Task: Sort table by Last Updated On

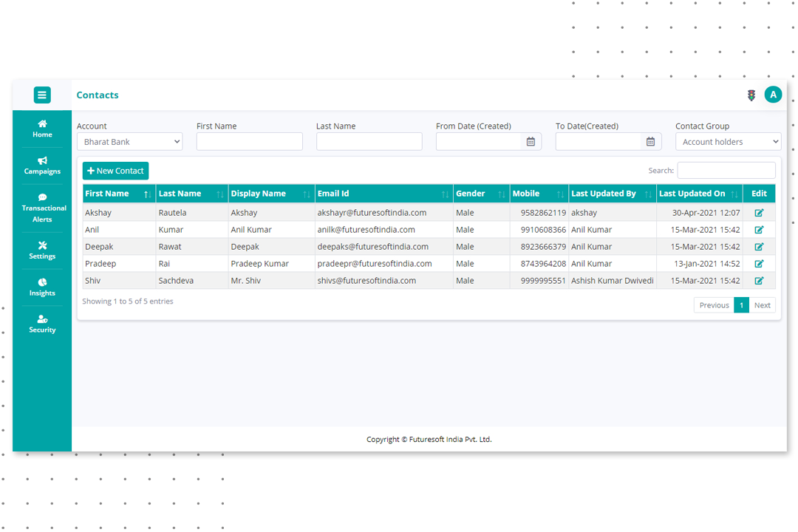Action: [699, 194]
